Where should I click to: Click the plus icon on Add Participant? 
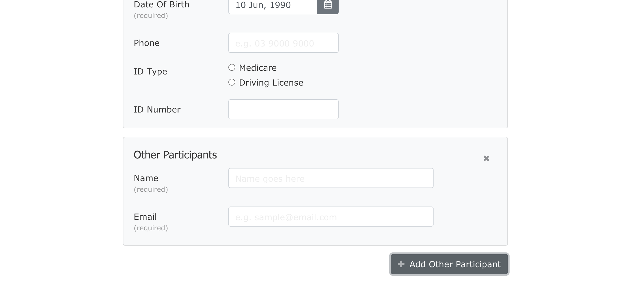tap(401, 264)
